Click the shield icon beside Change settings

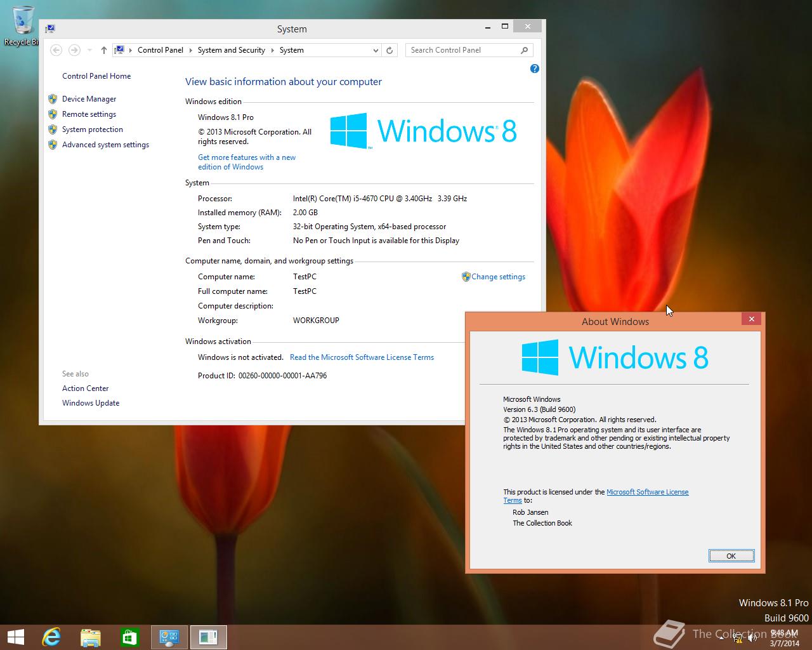(466, 277)
